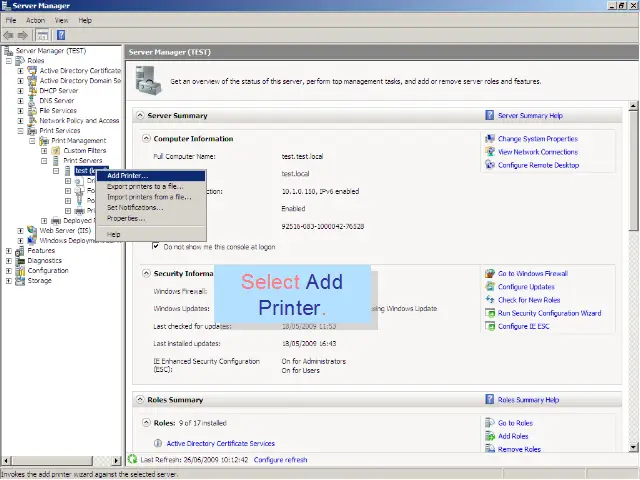Viewport: 640px width, 480px height.
Task: Click the Print Services role icon
Action: tap(32, 131)
